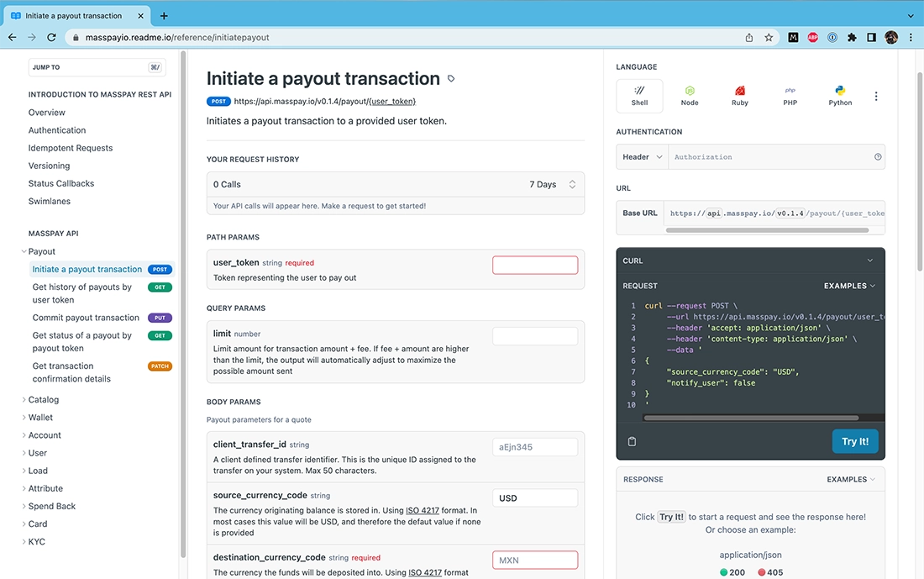Reload the page with refresh icon
The height and width of the screenshot is (579, 924).
(51, 37)
